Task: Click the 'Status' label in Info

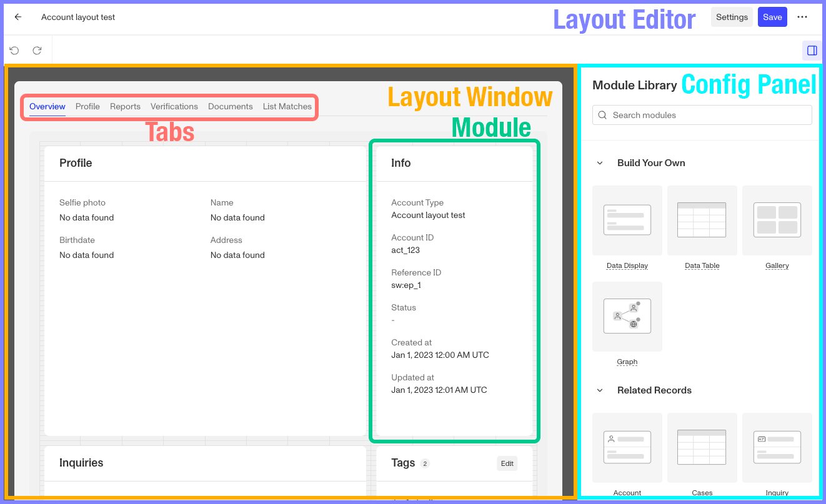Action: pos(404,307)
